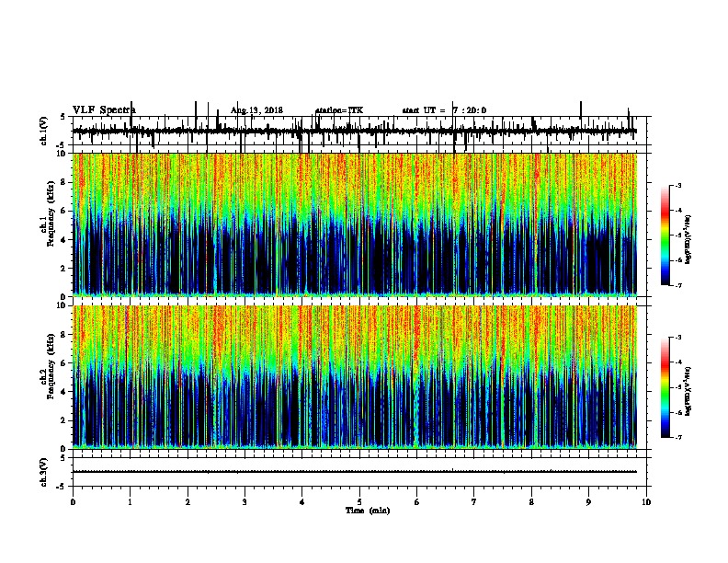This screenshot has width=728, height=563.
Task: Click the ch.1 log(PSD) colorbar caption
Action: [688, 239]
